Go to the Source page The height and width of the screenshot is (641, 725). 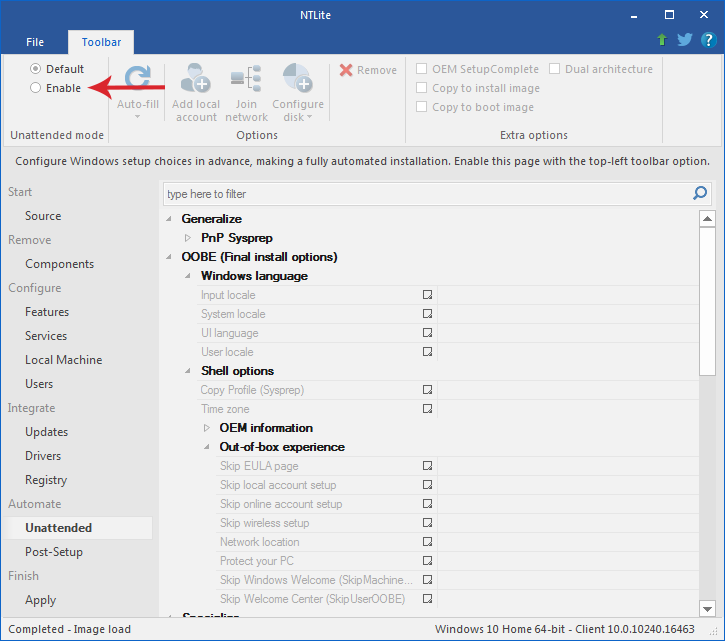43,216
